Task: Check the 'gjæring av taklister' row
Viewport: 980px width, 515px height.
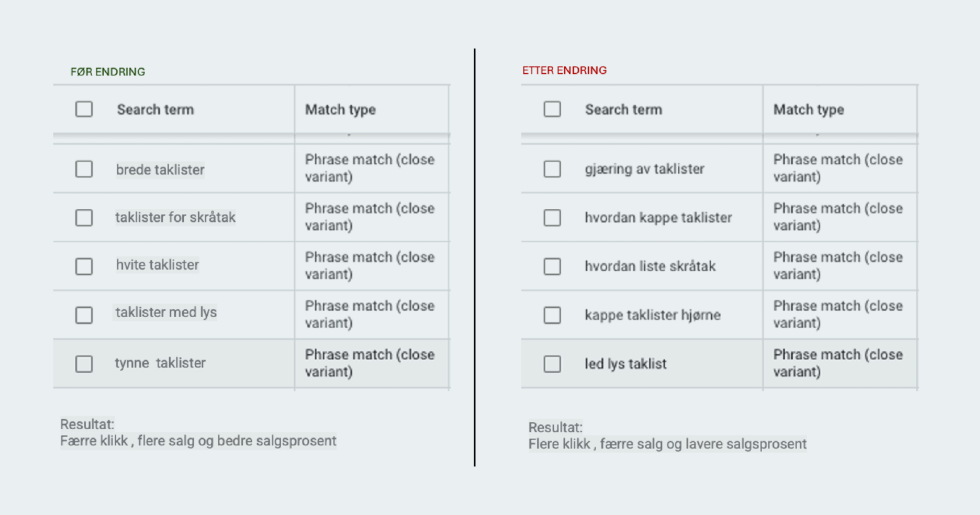Action: pos(552,169)
